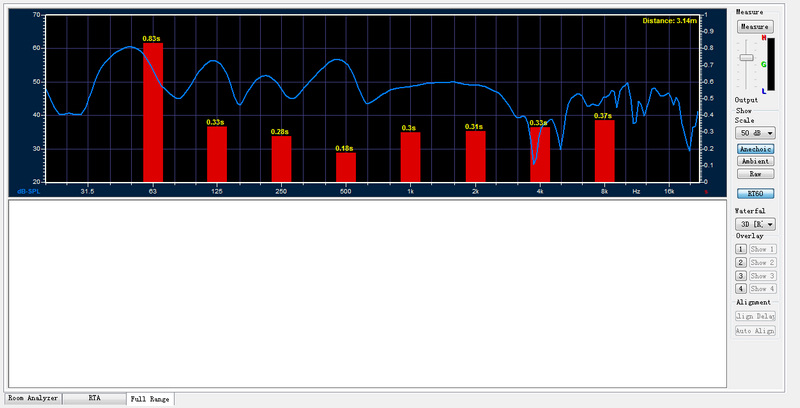Toggle the Raw display mode

tap(755, 174)
